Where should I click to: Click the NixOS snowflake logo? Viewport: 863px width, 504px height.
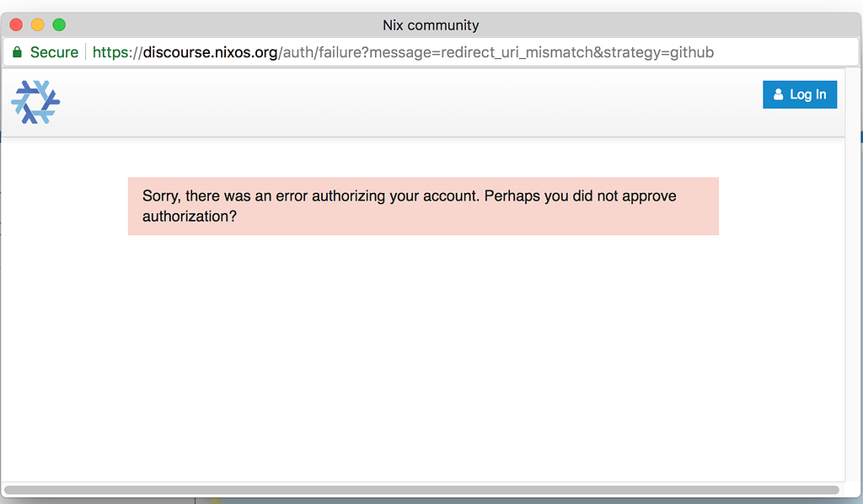[x=35, y=101]
